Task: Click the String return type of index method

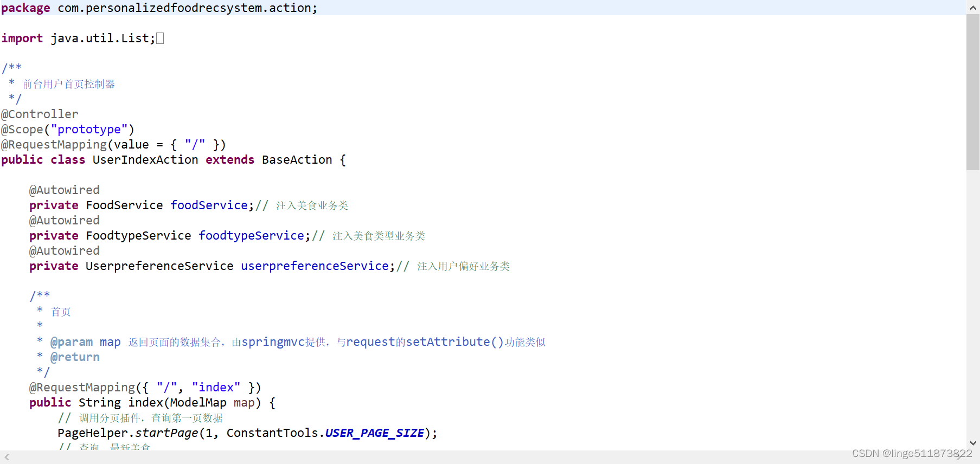Action: (100, 403)
